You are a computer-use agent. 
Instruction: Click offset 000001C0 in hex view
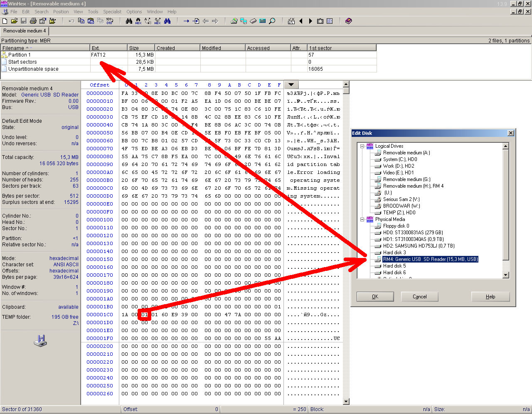coord(100,315)
